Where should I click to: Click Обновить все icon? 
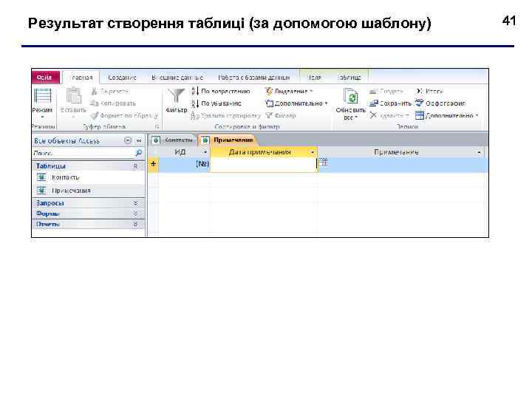click(350, 96)
